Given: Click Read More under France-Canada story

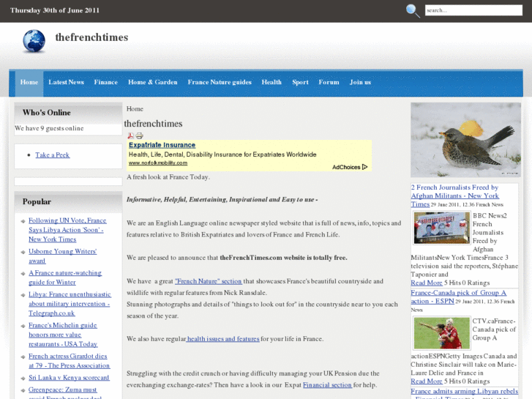Looking at the screenshot, I should click(427, 381).
